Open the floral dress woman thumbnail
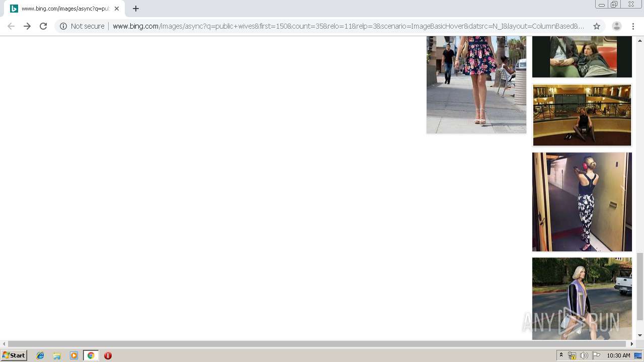 click(476, 84)
